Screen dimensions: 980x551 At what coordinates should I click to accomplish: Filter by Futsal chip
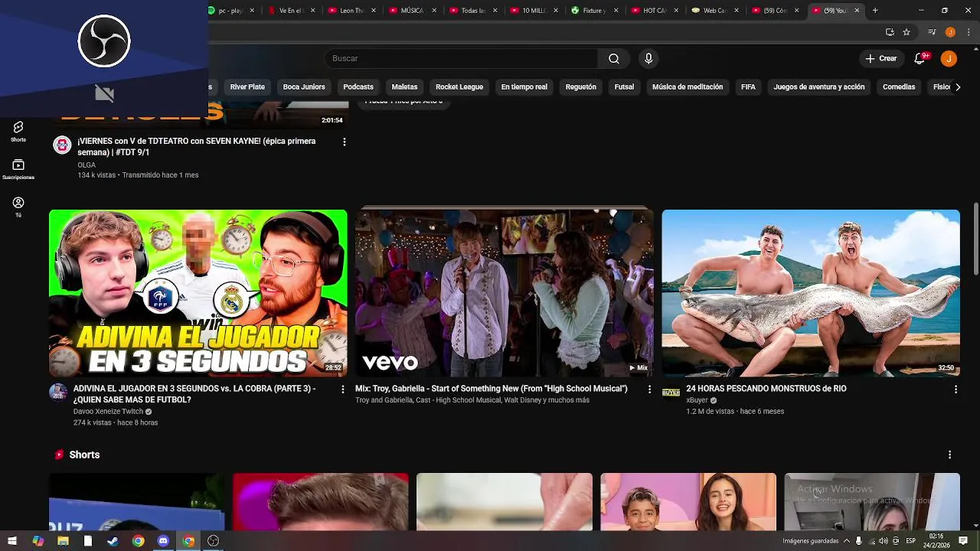point(624,87)
